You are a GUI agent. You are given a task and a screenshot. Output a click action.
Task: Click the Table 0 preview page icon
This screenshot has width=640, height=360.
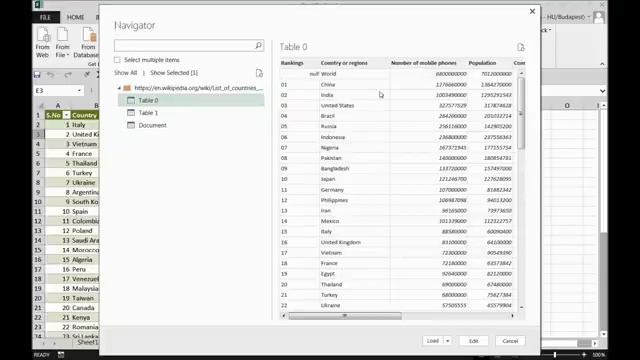[520, 47]
